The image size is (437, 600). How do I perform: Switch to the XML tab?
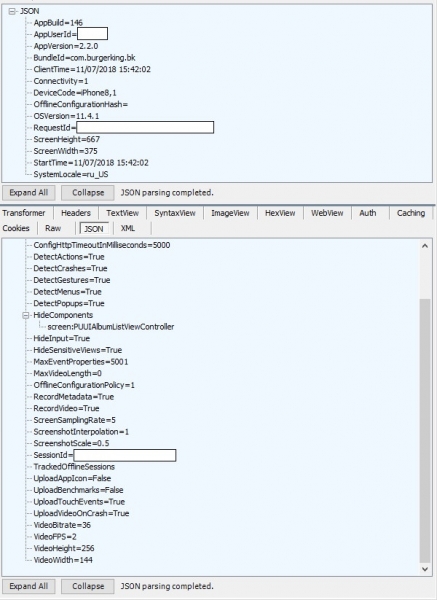pyautogui.click(x=128, y=228)
